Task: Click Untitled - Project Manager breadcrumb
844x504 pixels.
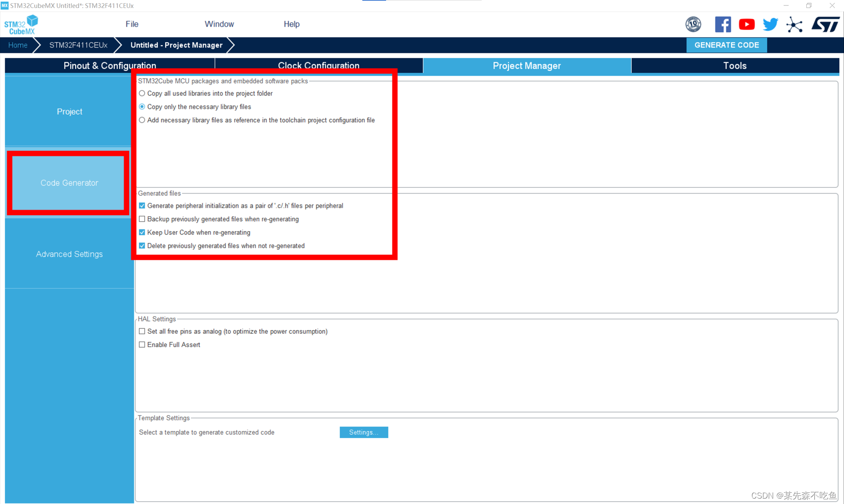Action: click(176, 45)
